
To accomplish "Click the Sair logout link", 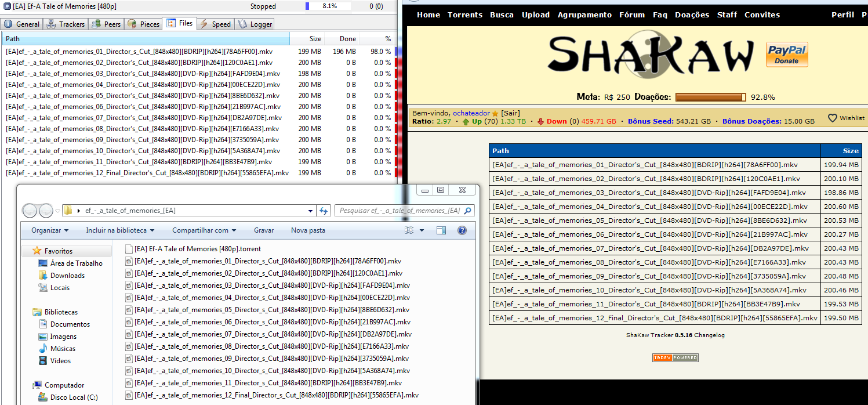I will coord(510,113).
